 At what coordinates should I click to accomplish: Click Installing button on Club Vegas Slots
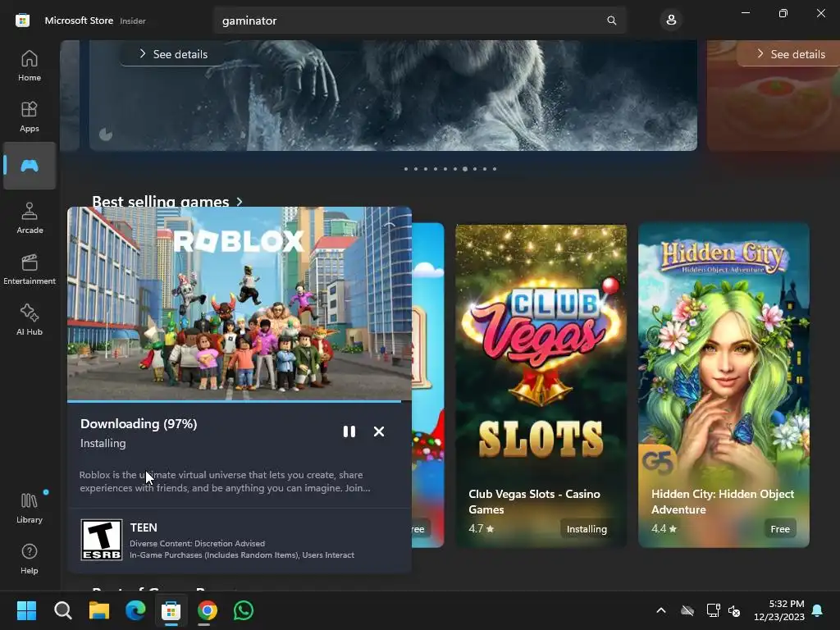tap(587, 529)
